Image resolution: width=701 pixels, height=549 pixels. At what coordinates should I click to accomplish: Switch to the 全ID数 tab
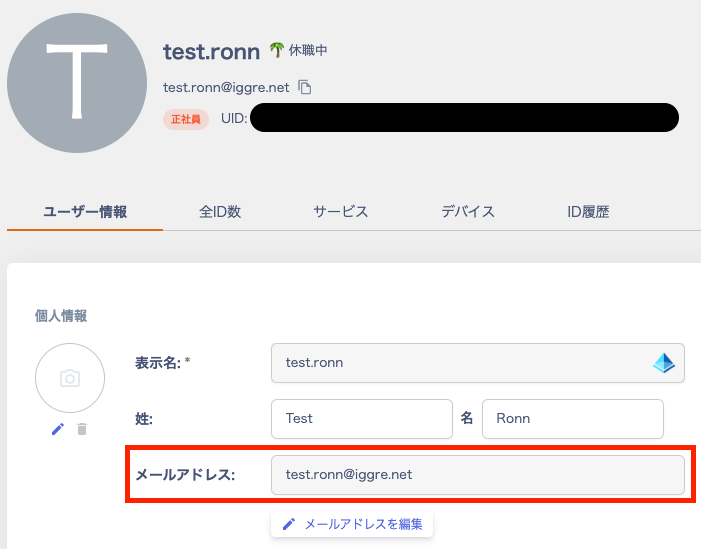click(x=220, y=212)
